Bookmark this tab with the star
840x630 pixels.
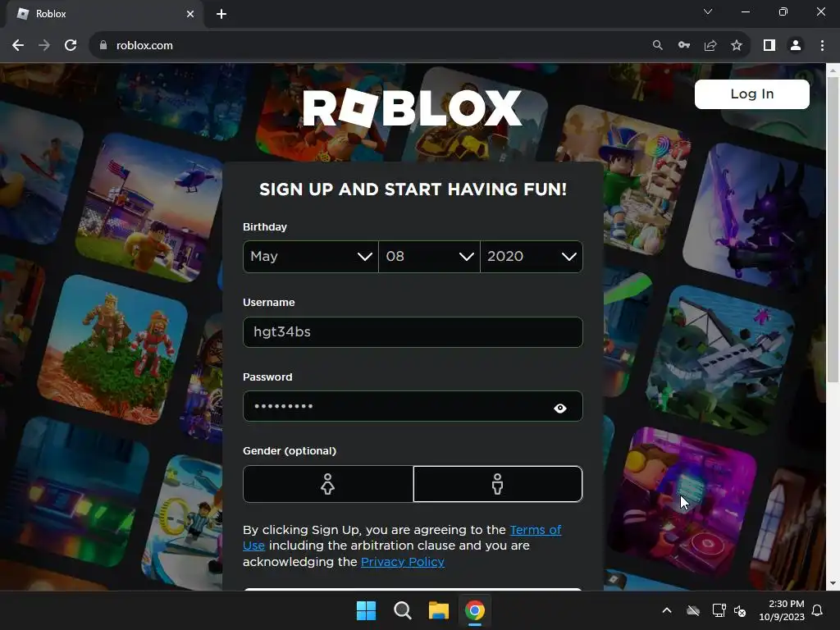point(737,46)
